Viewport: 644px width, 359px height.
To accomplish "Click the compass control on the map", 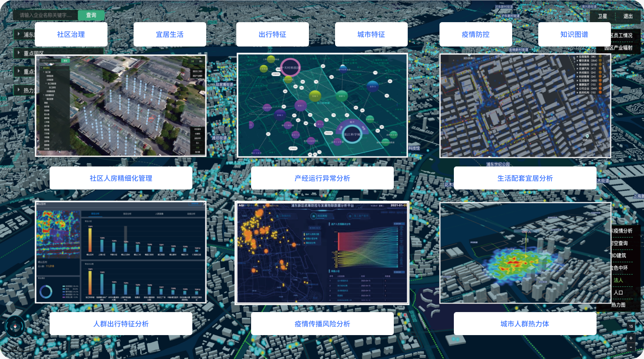I will [15, 326].
